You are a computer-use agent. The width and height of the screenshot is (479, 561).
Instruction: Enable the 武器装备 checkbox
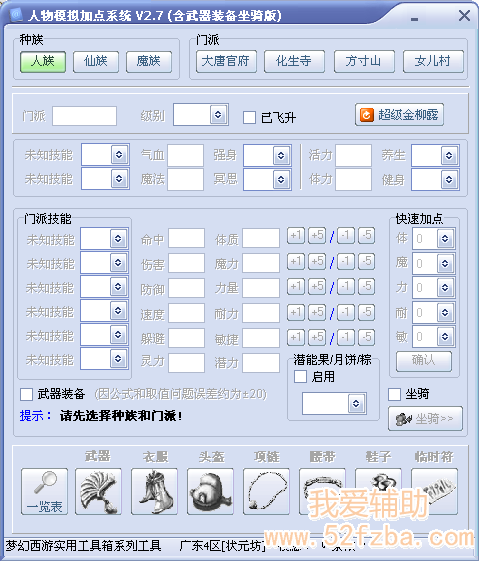pyautogui.click(x=26, y=394)
